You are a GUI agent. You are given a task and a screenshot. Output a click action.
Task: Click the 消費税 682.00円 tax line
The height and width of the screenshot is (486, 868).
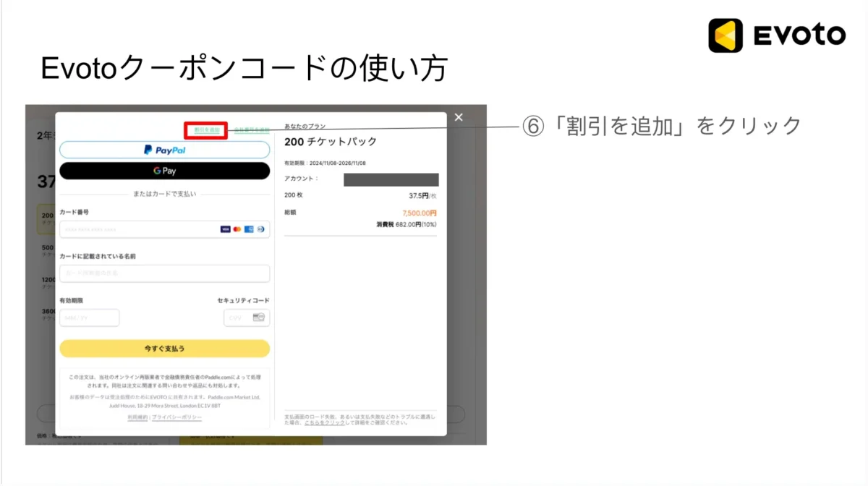point(407,225)
